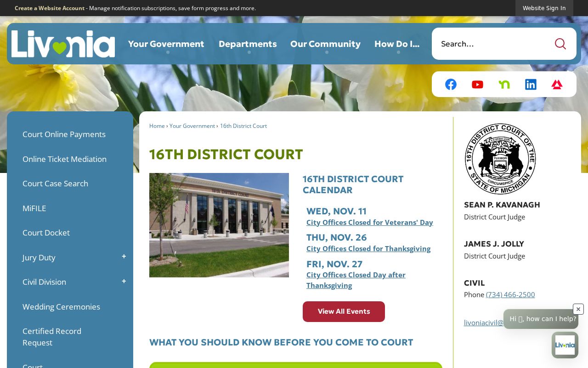The image size is (588, 368).
Task: Open Civil Division sidebar link
Action: tap(44, 282)
